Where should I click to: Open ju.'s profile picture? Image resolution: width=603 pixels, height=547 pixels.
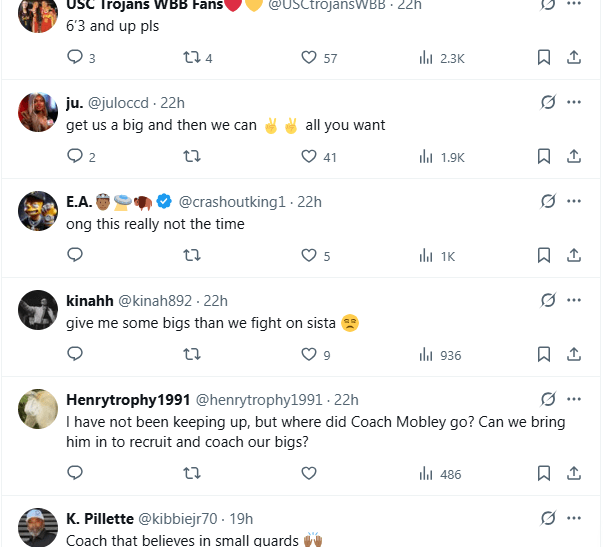tap(38, 112)
